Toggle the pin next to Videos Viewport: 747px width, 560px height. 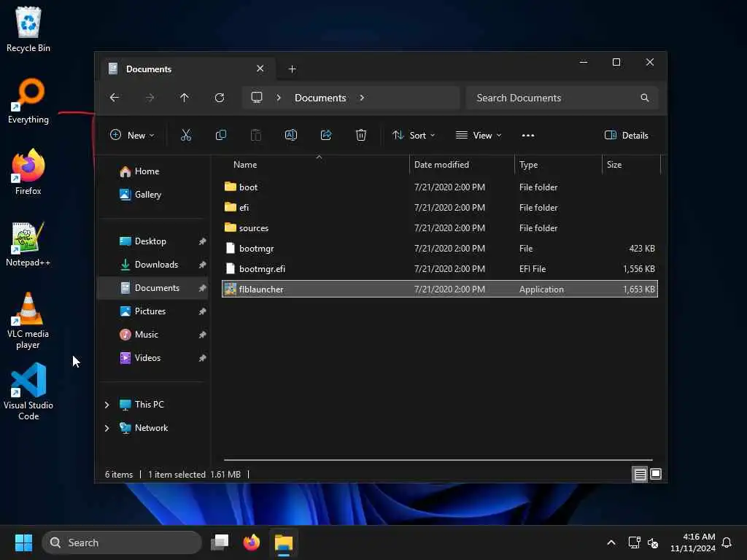point(202,358)
